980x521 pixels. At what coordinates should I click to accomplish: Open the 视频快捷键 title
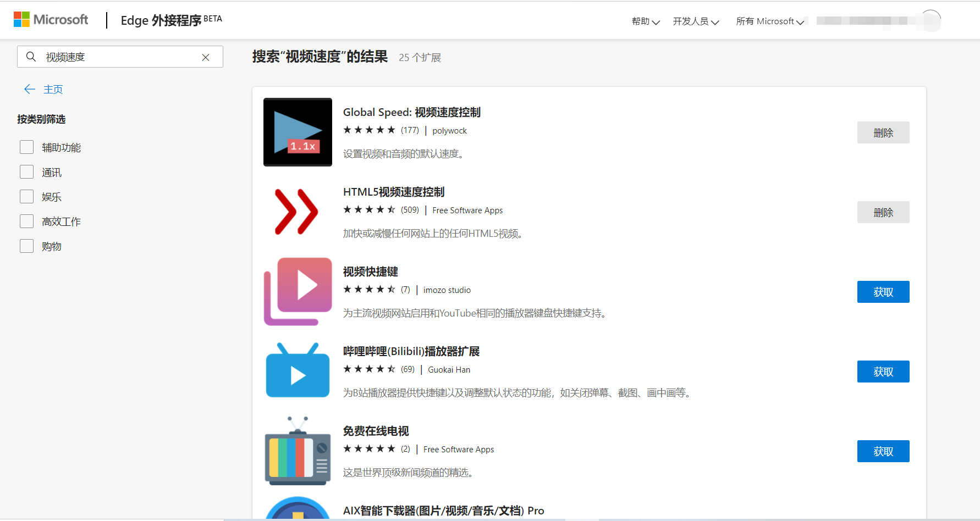click(371, 271)
